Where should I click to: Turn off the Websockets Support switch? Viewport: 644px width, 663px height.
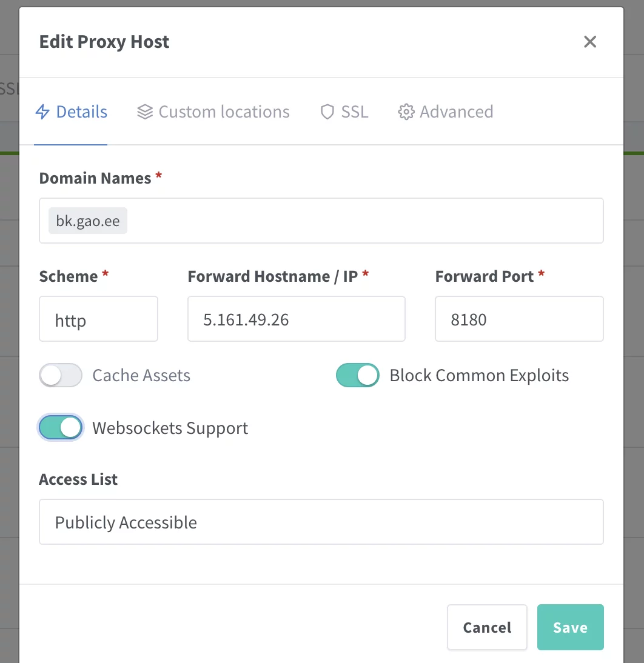tap(61, 428)
